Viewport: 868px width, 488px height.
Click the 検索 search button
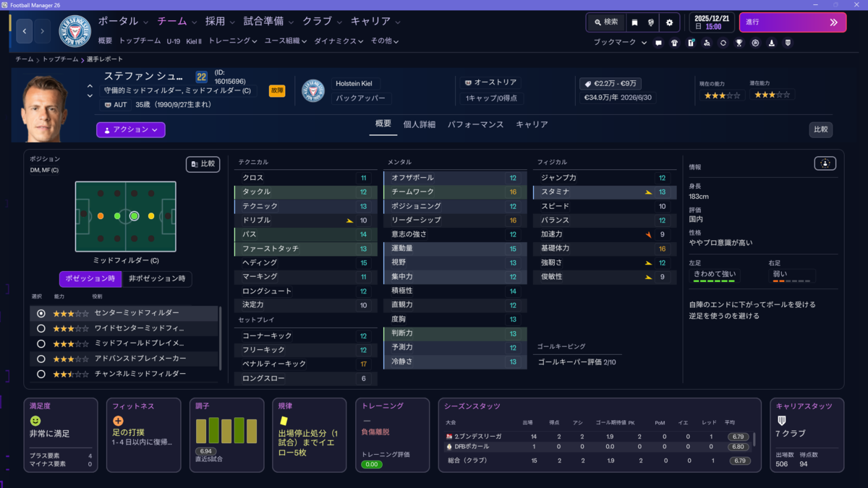[x=606, y=22]
